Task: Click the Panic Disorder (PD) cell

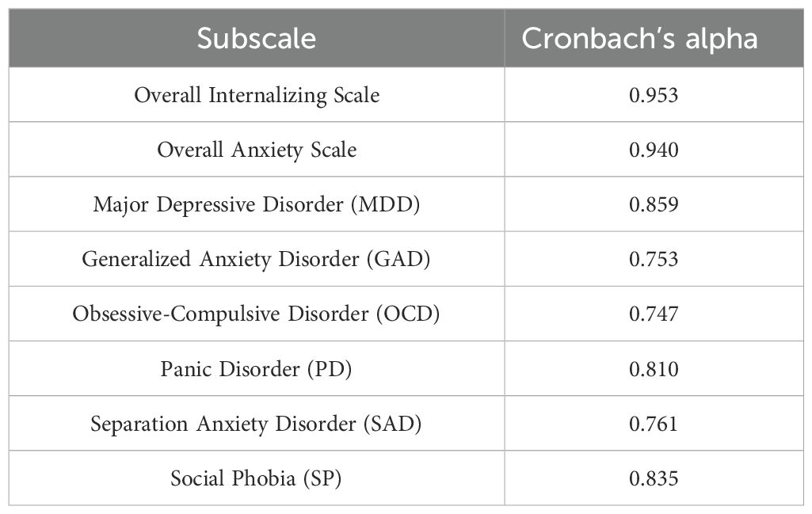Action: click(x=257, y=369)
